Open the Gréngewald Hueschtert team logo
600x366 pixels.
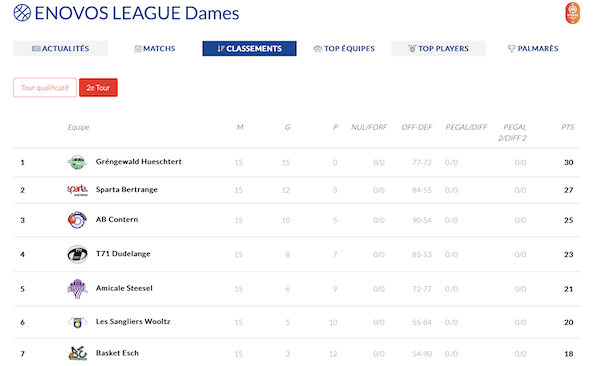tap(77, 162)
